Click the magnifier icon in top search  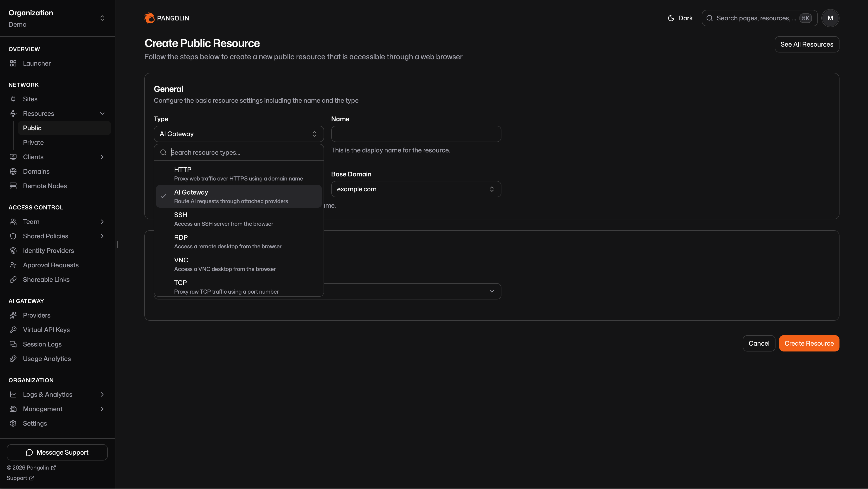click(x=709, y=18)
